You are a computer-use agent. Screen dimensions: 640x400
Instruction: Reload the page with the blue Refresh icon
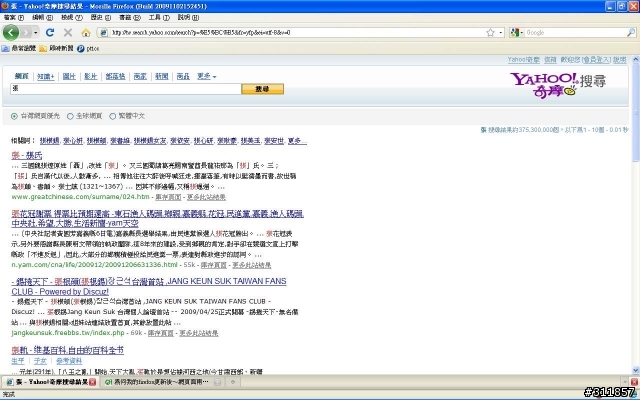click(50, 32)
